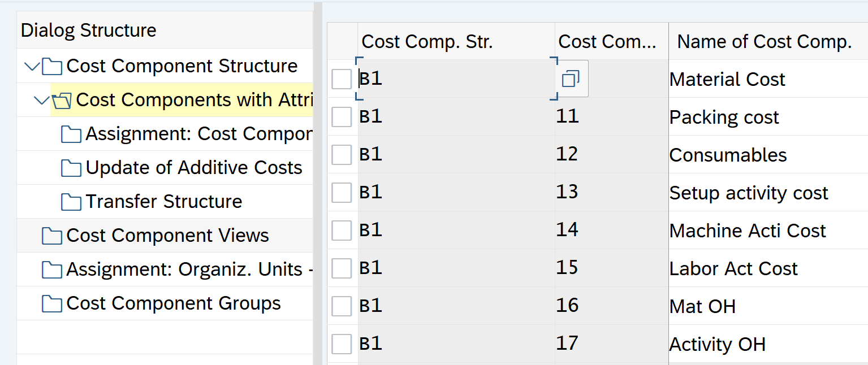
Task: Click the Cost Component Groups folder icon
Action: point(52,304)
